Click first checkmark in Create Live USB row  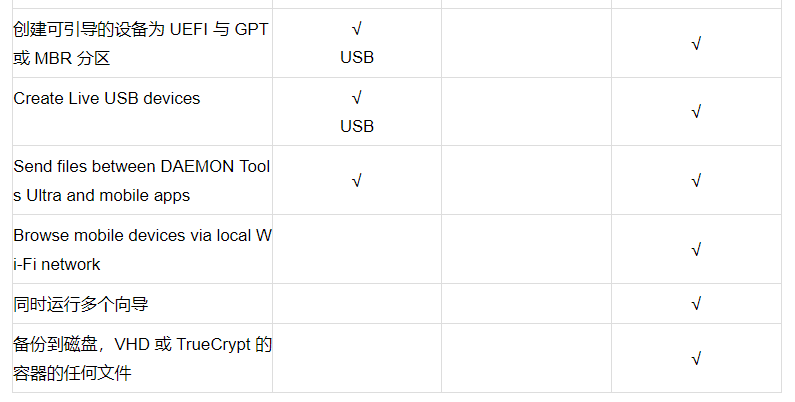(356, 97)
